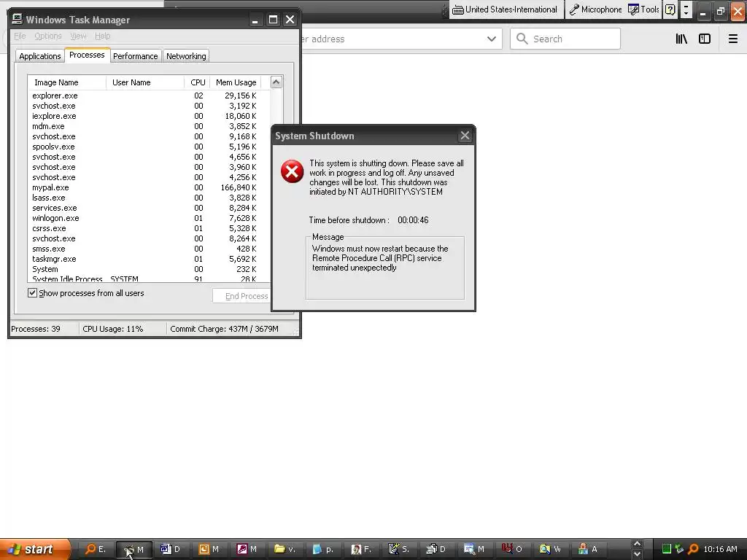Sort processes by the User Name column

[145, 82]
